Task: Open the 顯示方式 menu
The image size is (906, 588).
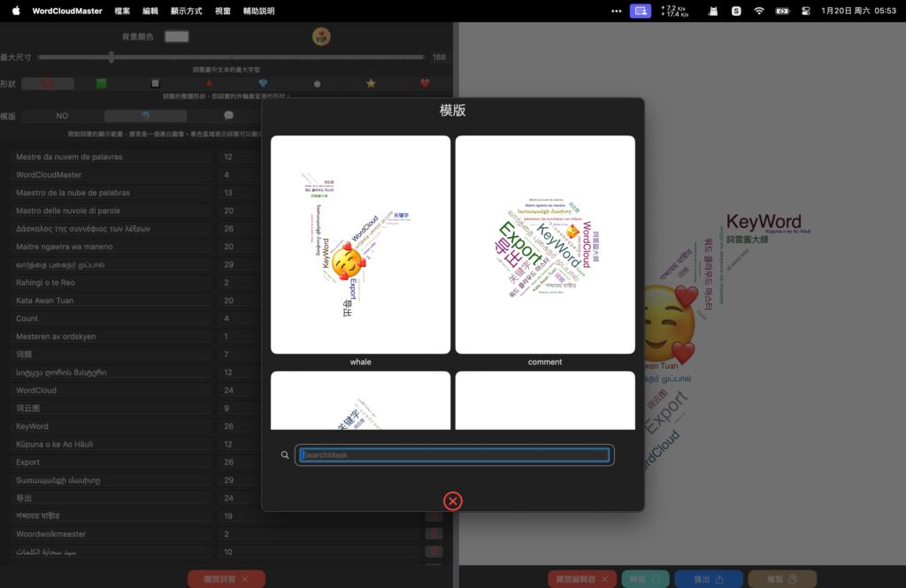Action: coord(186,11)
